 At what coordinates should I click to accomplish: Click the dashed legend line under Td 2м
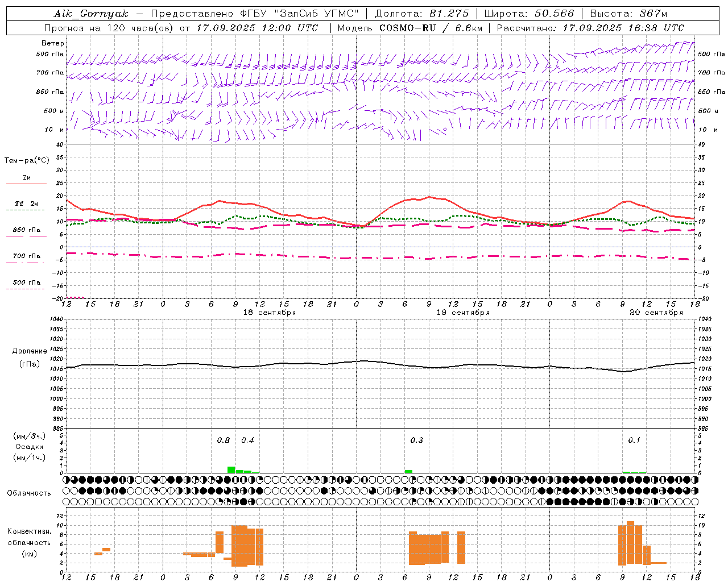(25, 210)
